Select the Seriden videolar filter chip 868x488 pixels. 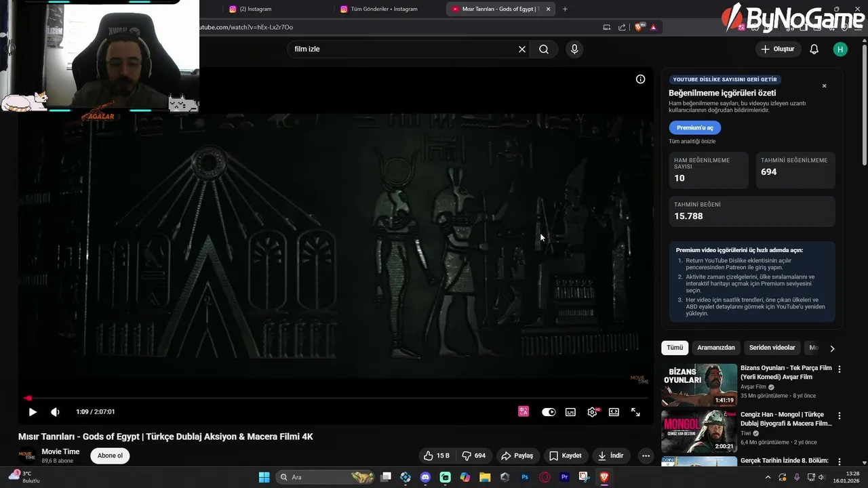[772, 348]
